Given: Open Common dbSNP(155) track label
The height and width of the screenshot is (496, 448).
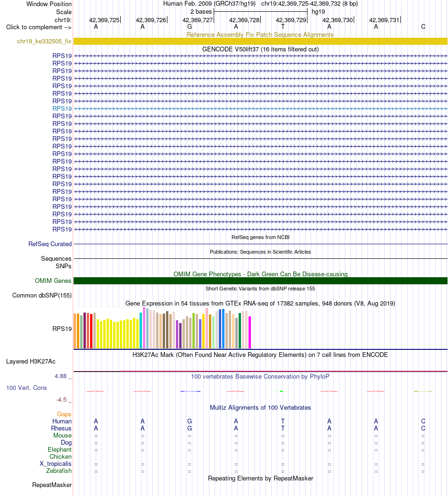Looking at the screenshot, I should click(42, 296).
